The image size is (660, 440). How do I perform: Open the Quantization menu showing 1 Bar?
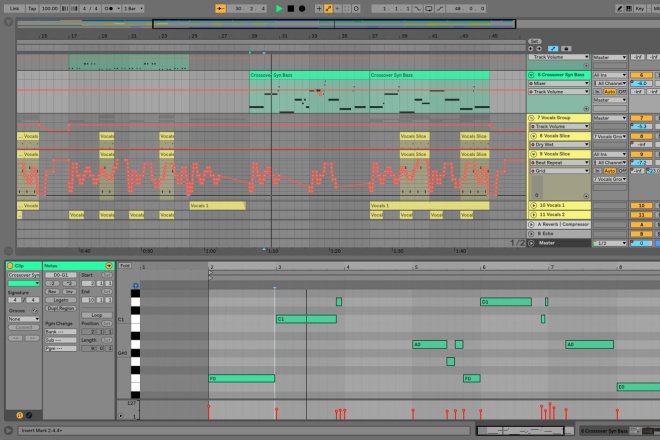click(133, 8)
